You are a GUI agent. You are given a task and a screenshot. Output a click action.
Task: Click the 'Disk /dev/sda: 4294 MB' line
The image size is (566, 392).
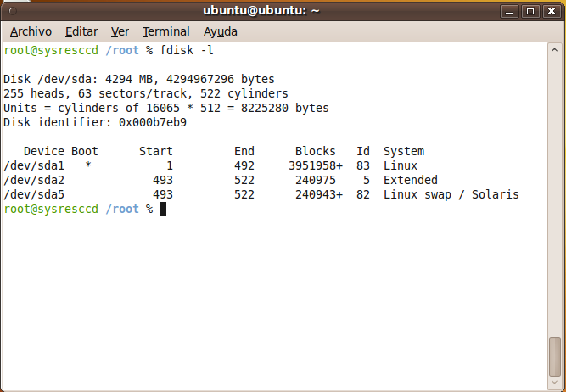point(139,79)
